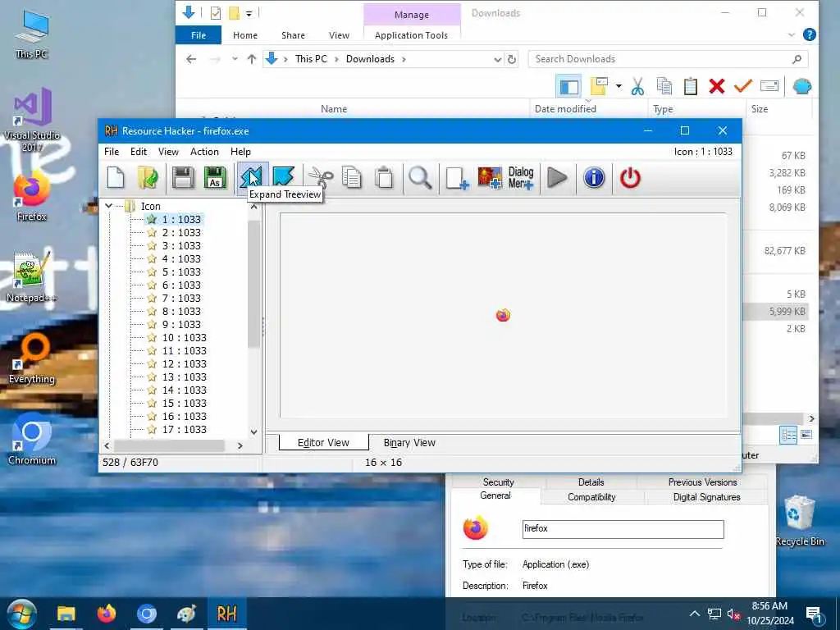Click Explorer orange checkmark icon
This screenshot has width=840, height=630.
click(743, 86)
